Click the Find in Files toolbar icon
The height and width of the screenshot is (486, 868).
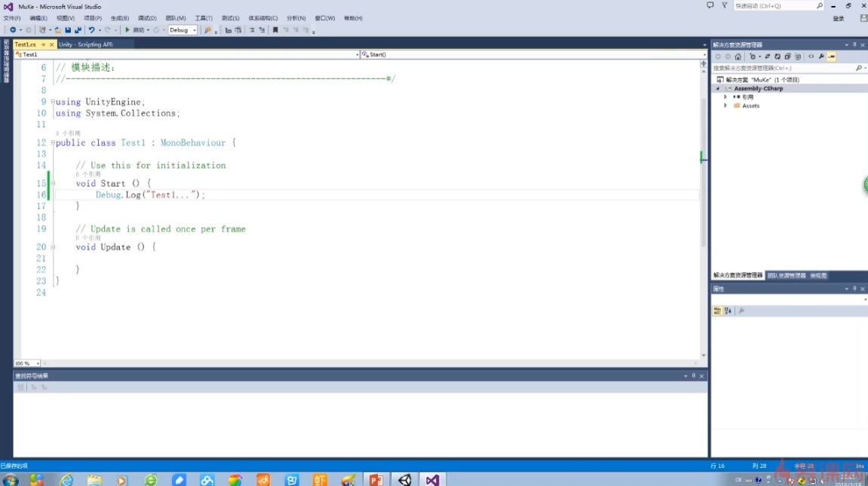coord(207,30)
